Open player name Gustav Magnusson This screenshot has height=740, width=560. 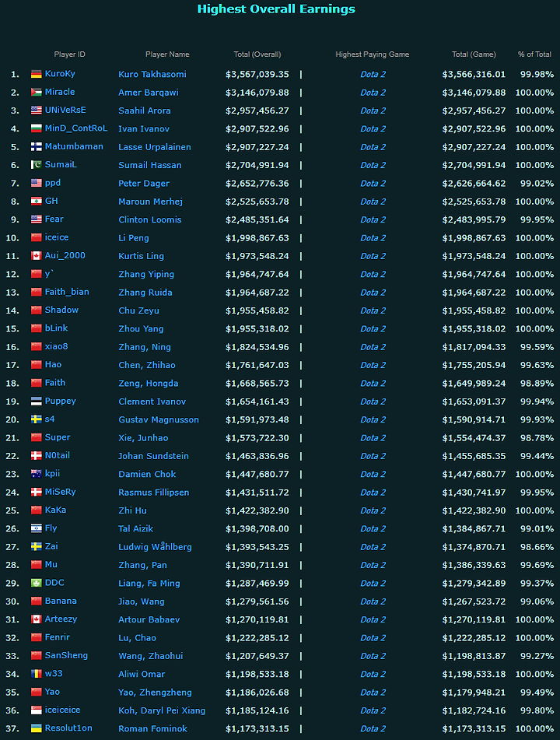[x=159, y=419]
